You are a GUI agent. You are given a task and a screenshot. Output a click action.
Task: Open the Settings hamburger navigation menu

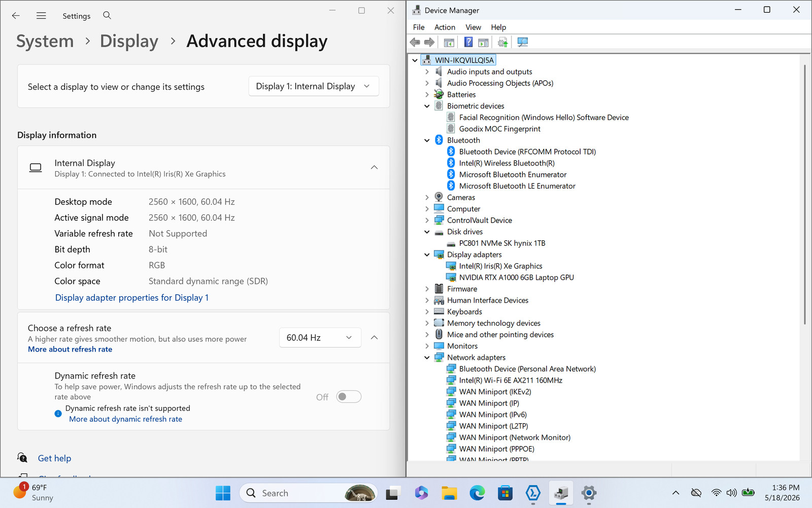click(41, 16)
